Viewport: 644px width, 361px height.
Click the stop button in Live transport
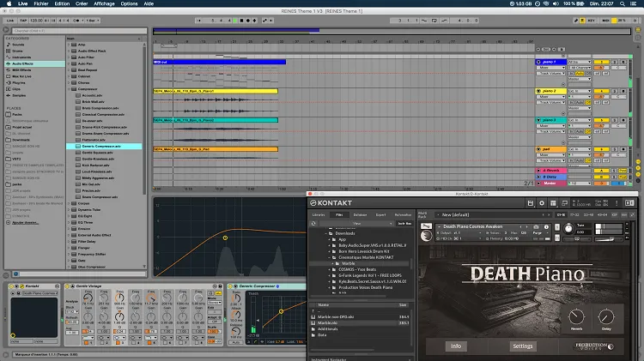241,21
